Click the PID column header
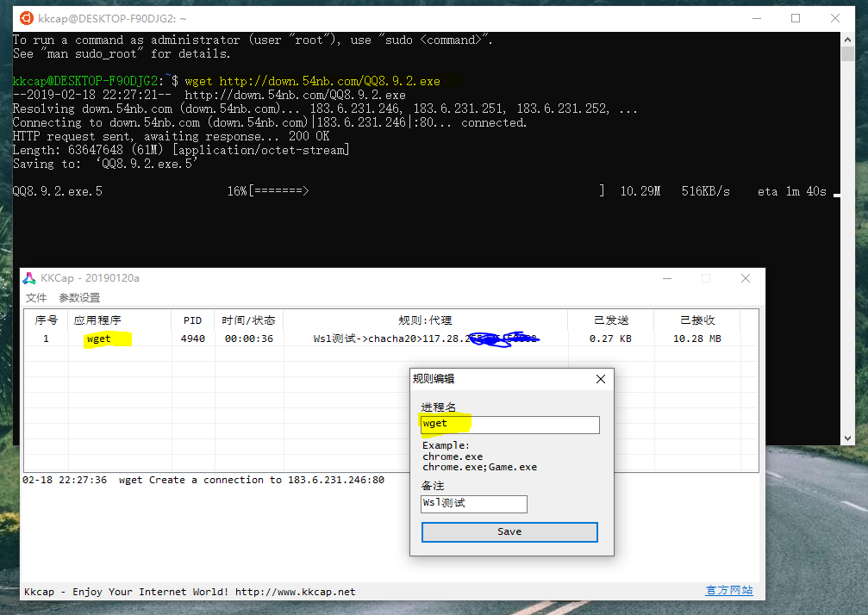The height and width of the screenshot is (615, 868). tap(192, 320)
